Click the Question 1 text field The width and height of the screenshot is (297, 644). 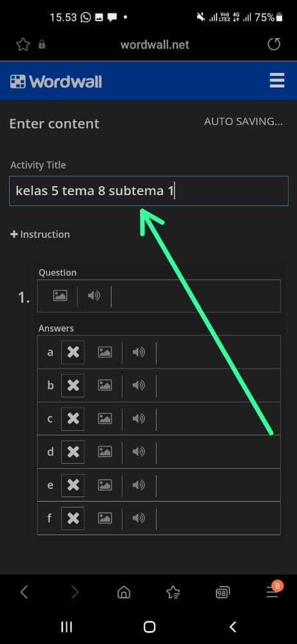click(x=196, y=296)
